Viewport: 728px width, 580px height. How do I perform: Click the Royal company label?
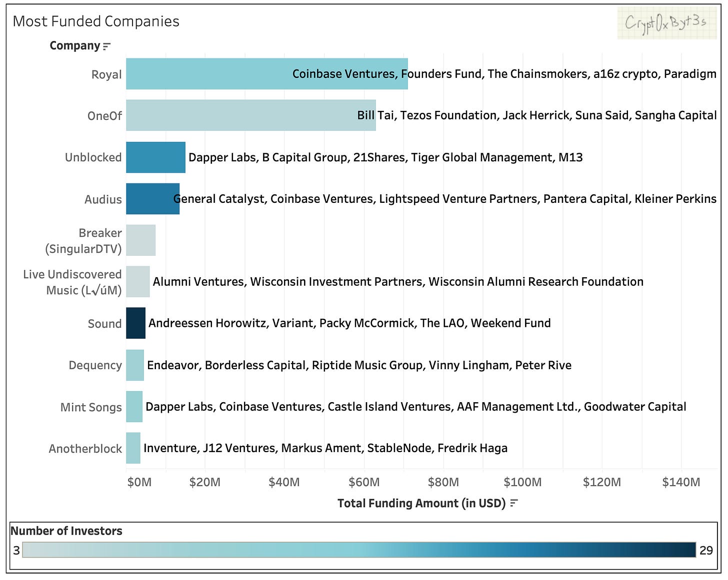106,74
